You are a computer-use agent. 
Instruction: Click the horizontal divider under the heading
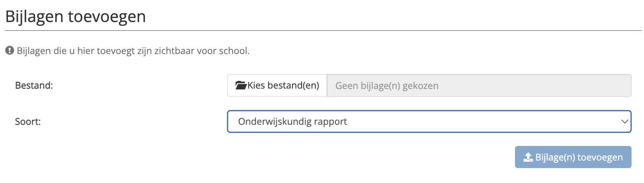click(x=323, y=31)
